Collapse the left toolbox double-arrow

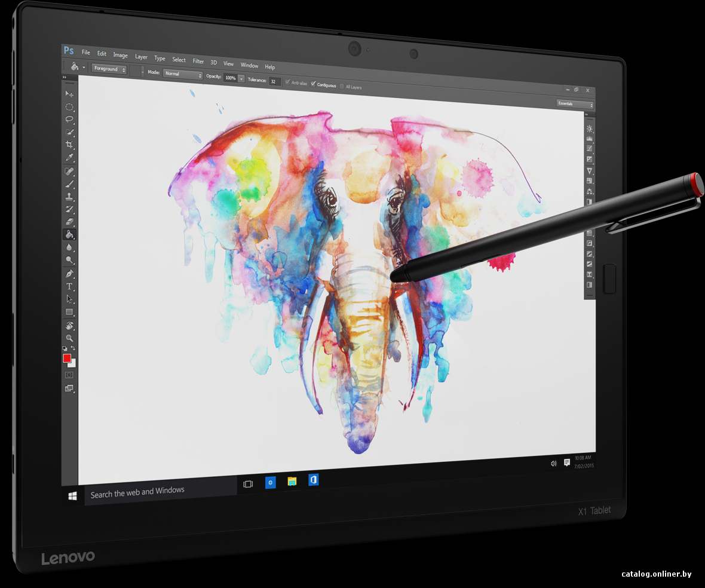point(65,77)
